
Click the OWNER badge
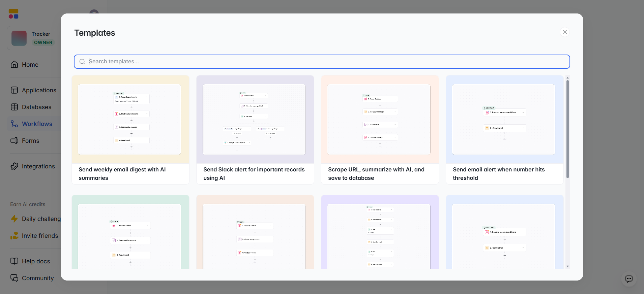click(x=43, y=42)
